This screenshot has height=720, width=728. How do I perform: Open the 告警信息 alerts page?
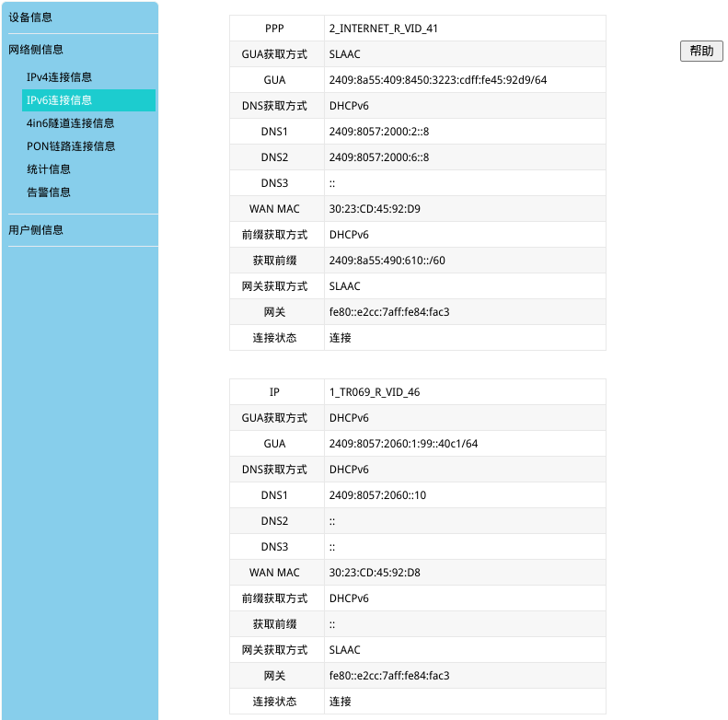point(49,192)
